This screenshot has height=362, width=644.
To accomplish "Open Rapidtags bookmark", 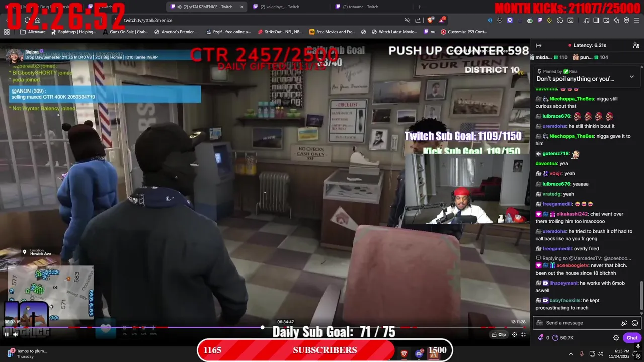I will click(x=73, y=32).
